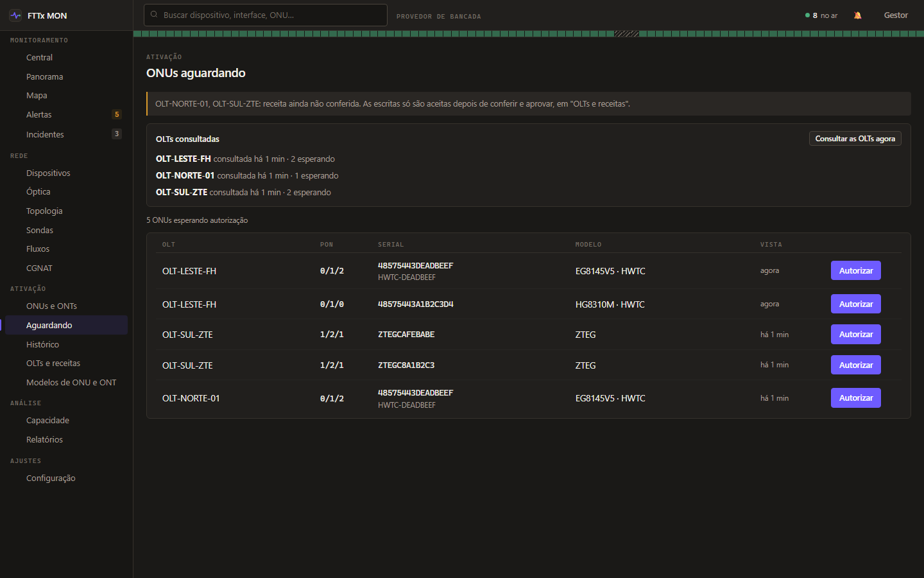
Task: Open the Fluxos page
Action: 66,249
